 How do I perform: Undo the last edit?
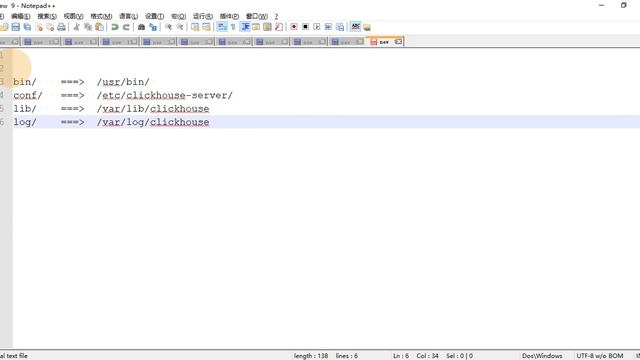coord(115,27)
